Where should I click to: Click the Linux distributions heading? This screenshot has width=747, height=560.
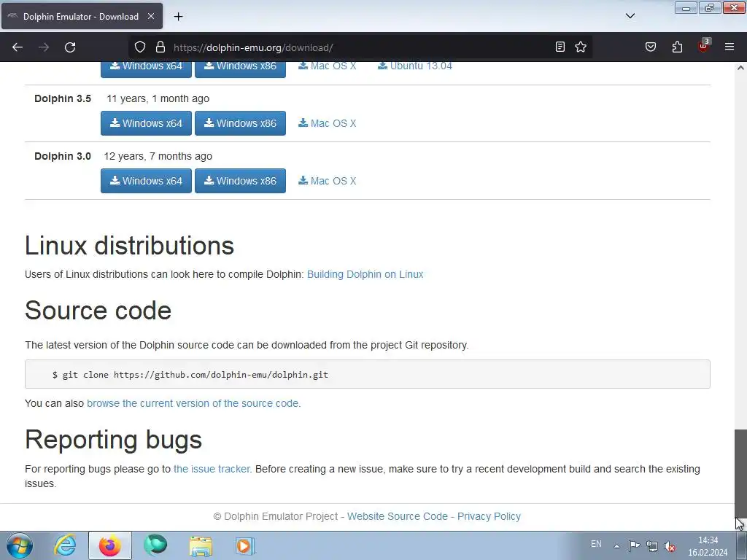(130, 246)
